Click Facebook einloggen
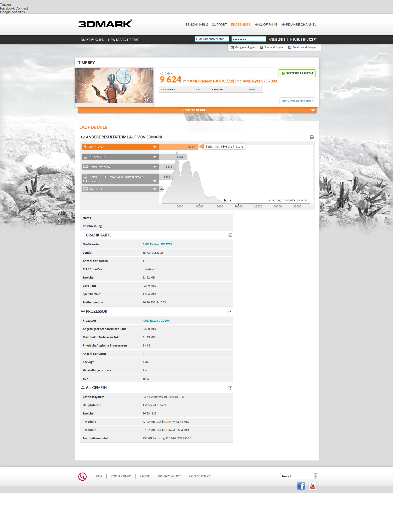393x532 pixels. coord(302,47)
